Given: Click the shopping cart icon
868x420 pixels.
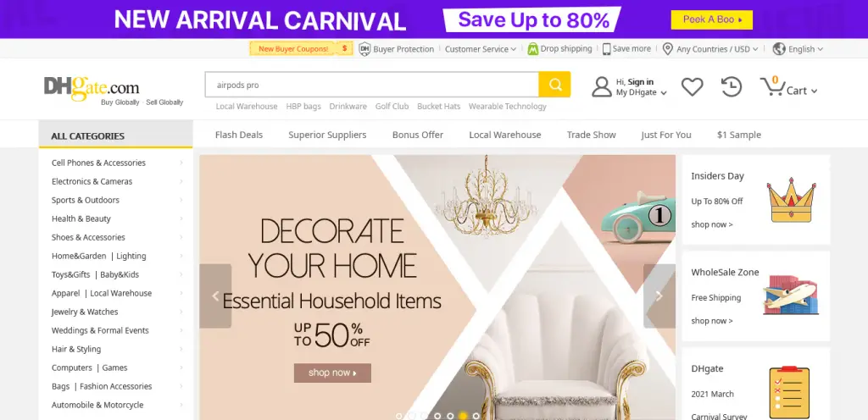Looking at the screenshot, I should pos(771,86).
